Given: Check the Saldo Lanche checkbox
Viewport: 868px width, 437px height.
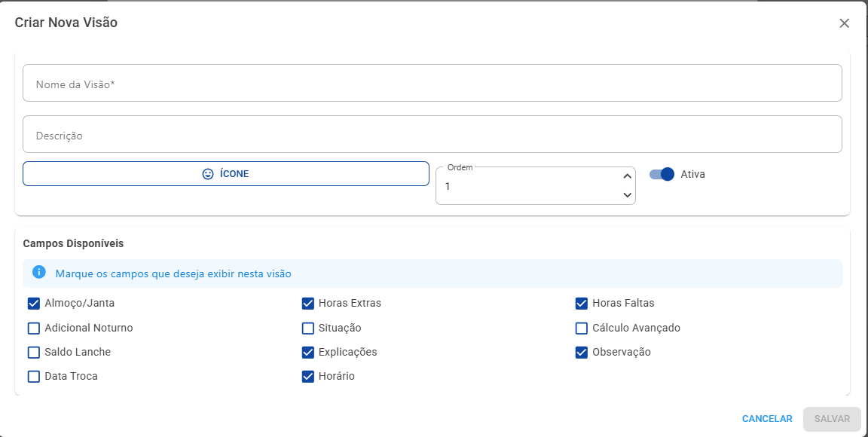Looking at the screenshot, I should [34, 353].
